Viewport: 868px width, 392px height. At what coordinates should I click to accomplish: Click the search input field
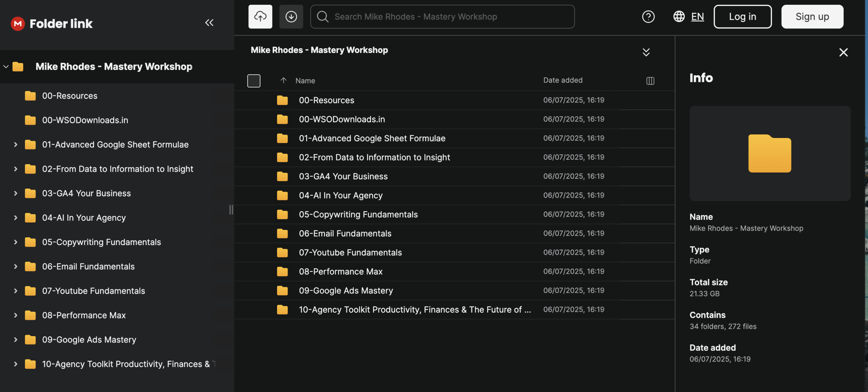[x=448, y=17]
